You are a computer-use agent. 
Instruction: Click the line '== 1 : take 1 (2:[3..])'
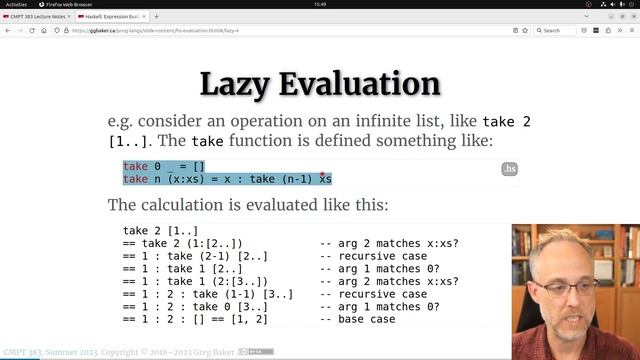[x=195, y=281]
